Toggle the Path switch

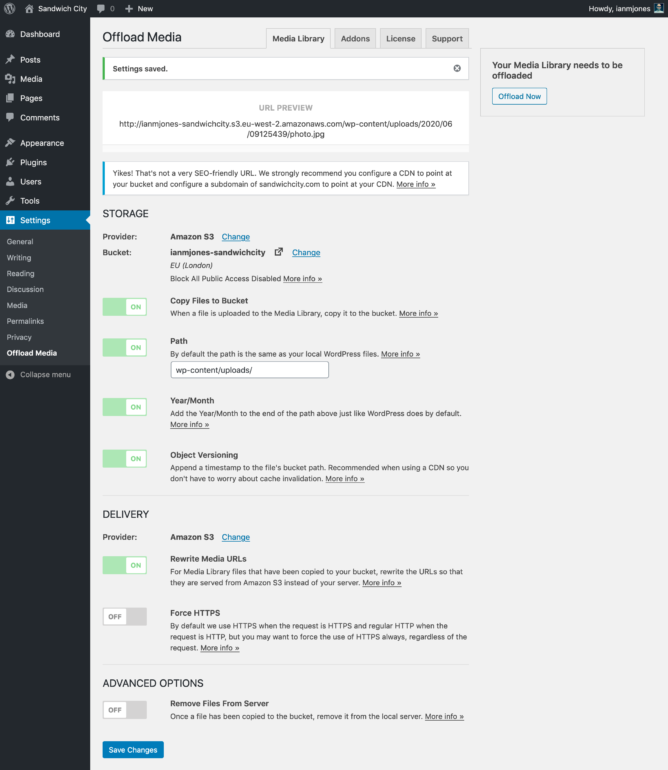click(x=125, y=347)
